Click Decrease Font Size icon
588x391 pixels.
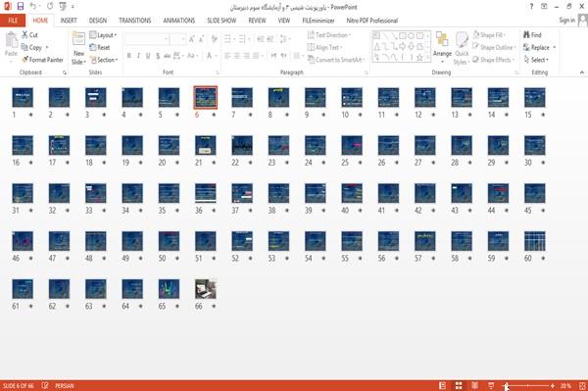[x=201, y=39]
